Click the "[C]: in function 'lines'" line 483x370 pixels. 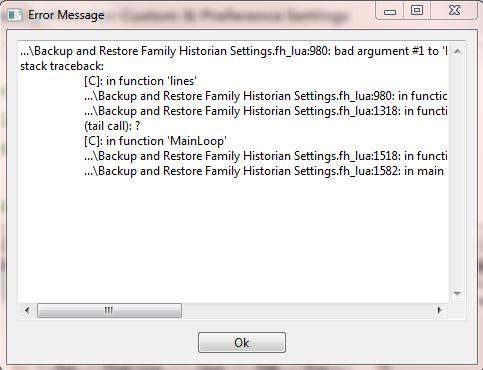(x=140, y=81)
